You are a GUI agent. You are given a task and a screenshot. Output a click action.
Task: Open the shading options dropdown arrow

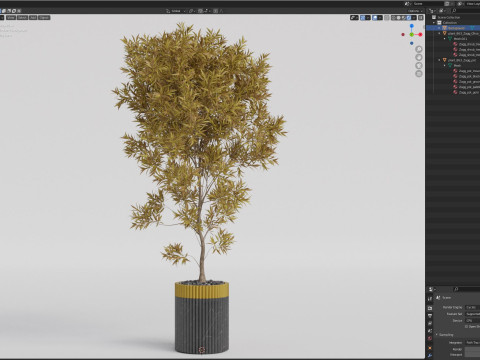[414, 18]
